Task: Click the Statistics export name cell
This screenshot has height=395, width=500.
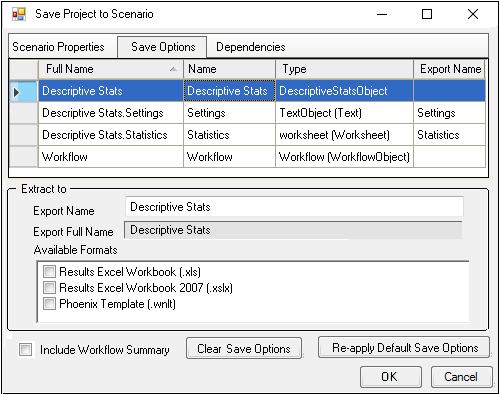Action: click(x=449, y=135)
